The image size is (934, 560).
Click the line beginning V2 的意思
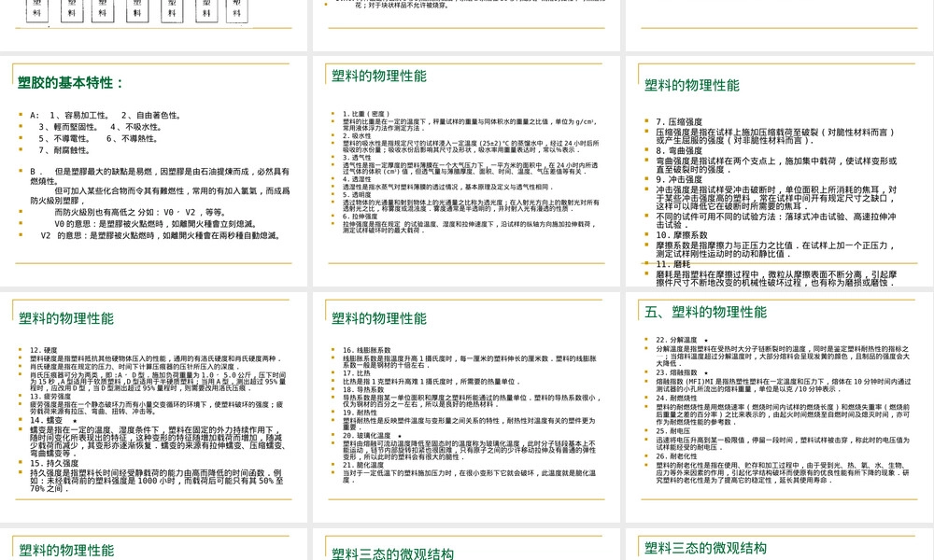click(161, 235)
